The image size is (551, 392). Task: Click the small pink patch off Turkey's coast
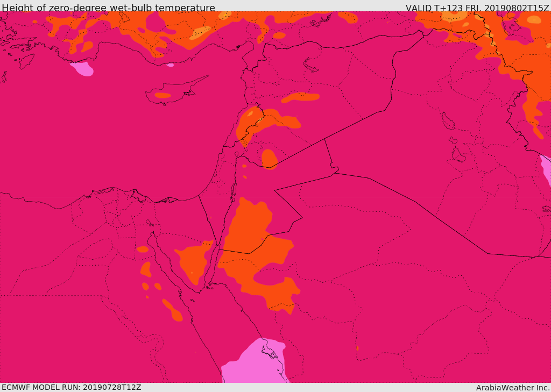82,69
